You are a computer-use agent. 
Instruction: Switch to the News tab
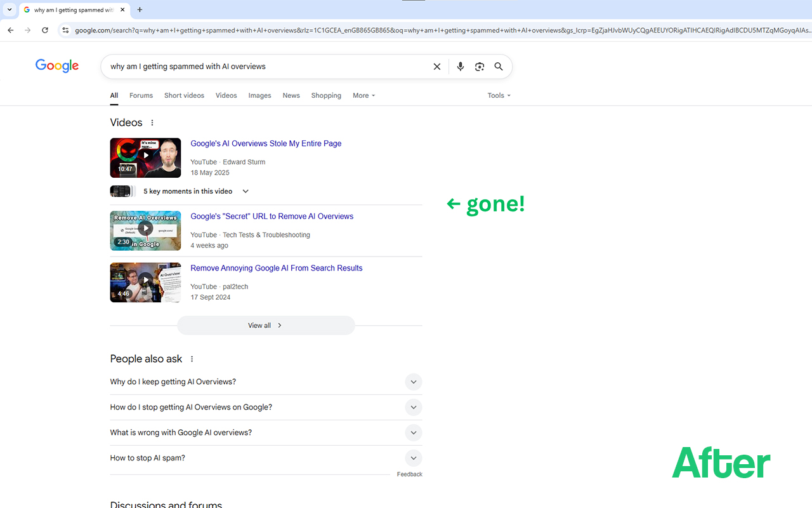click(291, 96)
